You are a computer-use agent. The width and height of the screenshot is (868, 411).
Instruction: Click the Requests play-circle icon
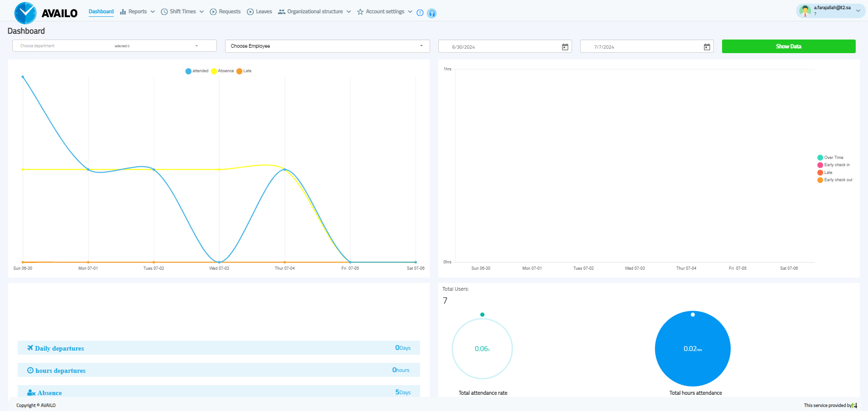coord(213,12)
